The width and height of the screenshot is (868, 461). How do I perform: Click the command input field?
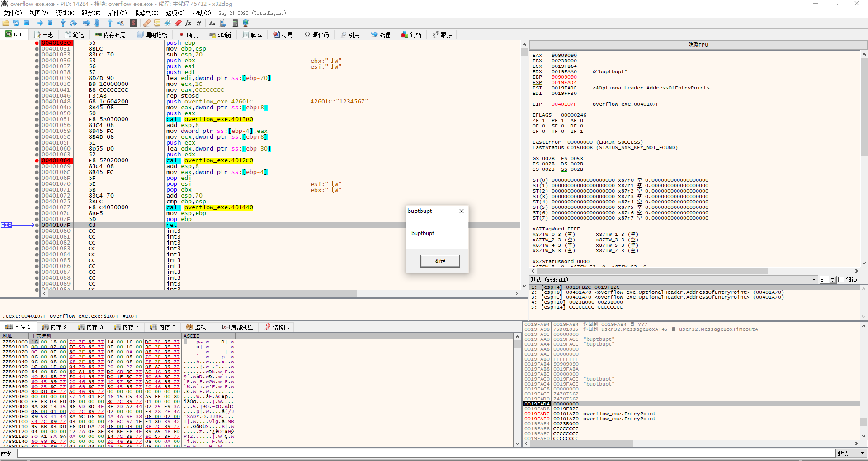click(x=426, y=453)
